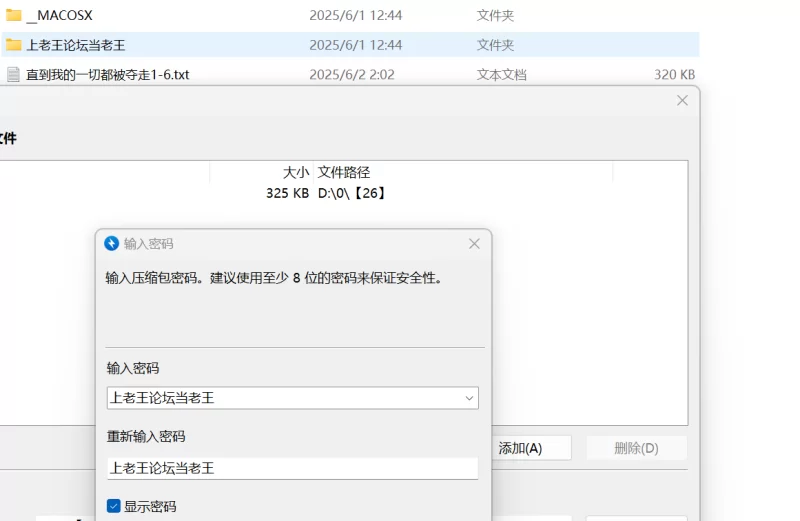Click the 直到我的一切都被夺走1-6.txt file icon
Image resolution: width=800 pixels, height=521 pixels.
pos(13,75)
